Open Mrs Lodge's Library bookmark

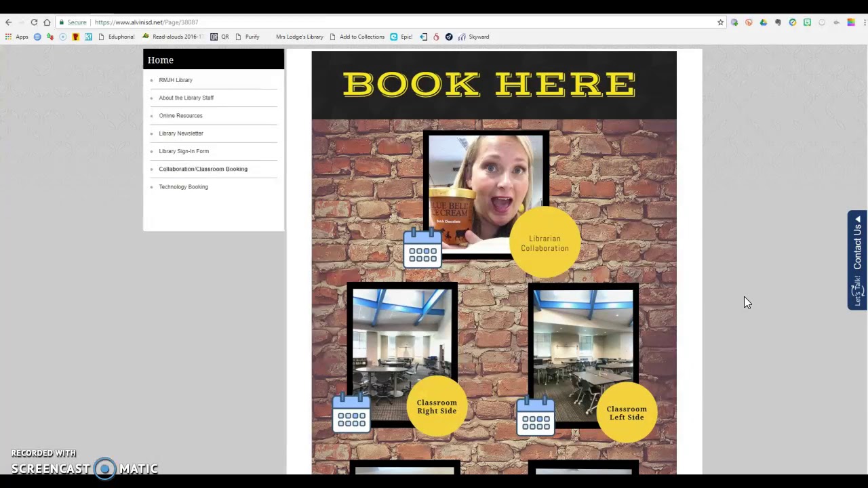(299, 37)
